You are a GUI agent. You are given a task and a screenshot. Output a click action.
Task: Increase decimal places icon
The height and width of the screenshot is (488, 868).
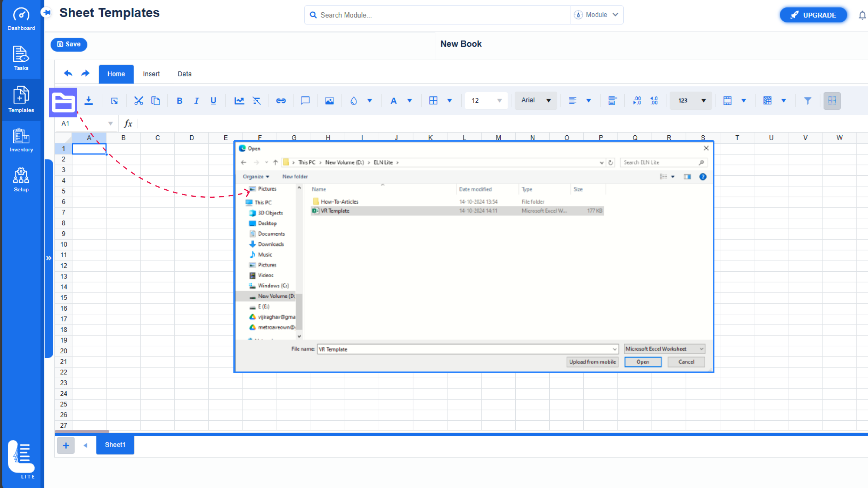[637, 101]
